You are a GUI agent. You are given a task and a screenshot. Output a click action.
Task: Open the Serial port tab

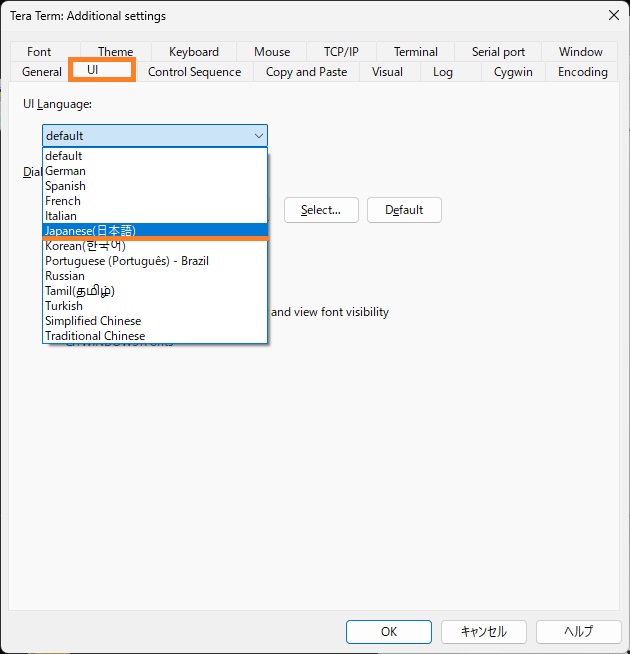click(x=498, y=52)
